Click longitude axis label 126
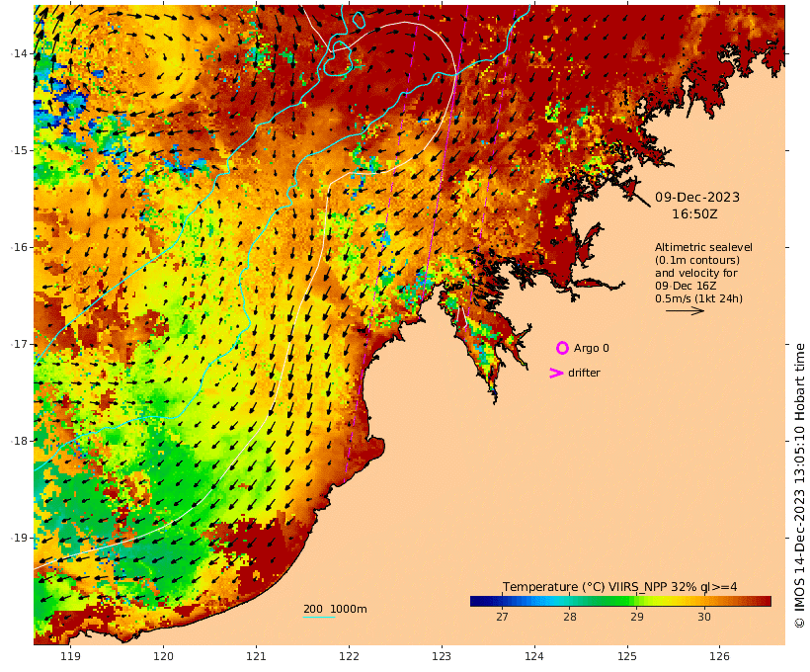This screenshot has height=672, width=810. click(719, 656)
